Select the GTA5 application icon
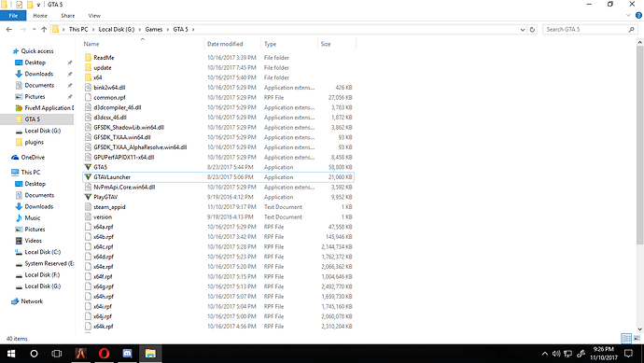This screenshot has height=363, width=644. [x=88, y=167]
